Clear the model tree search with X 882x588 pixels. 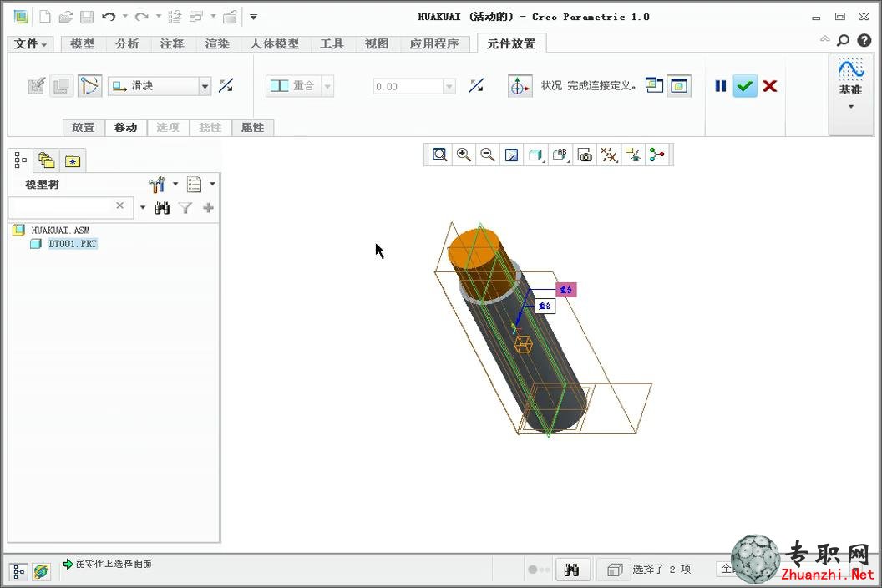click(x=119, y=206)
